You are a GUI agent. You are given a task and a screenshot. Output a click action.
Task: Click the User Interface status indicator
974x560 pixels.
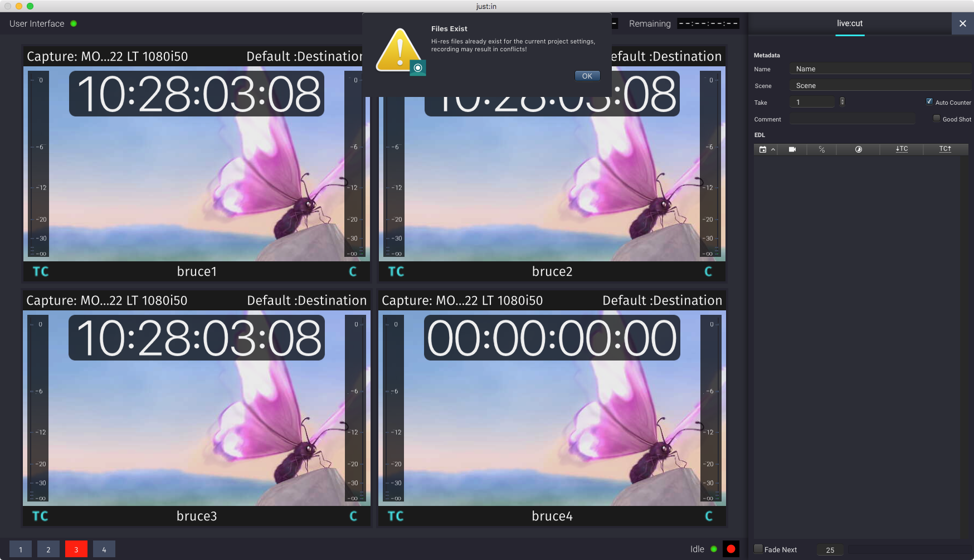coord(74,23)
